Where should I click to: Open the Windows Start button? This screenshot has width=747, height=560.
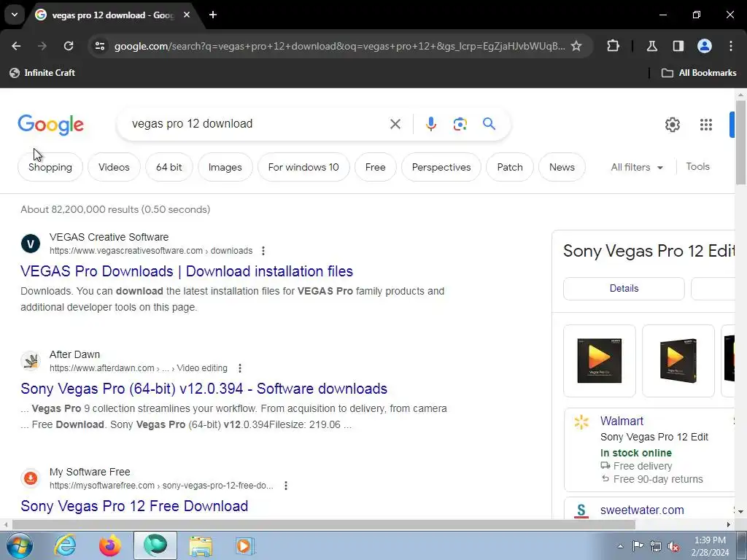[x=20, y=545]
